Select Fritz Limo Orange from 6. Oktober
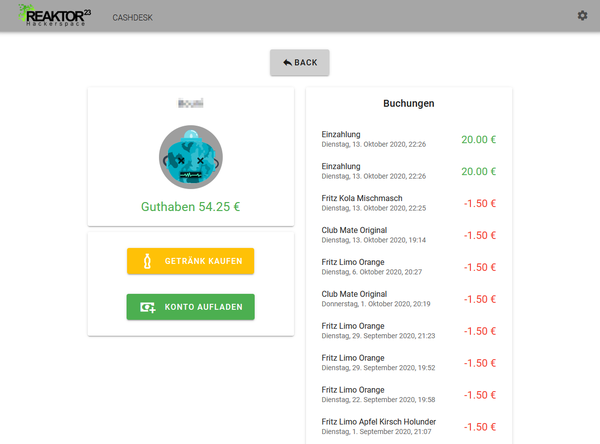The width and height of the screenshot is (600, 444). pyautogui.click(x=409, y=267)
